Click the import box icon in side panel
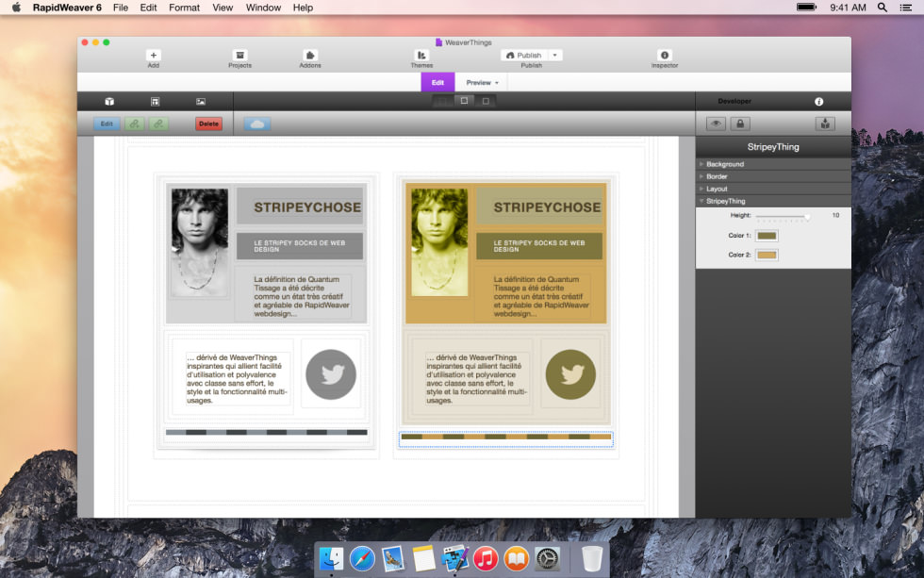Viewport: 924px width, 578px height. click(825, 124)
